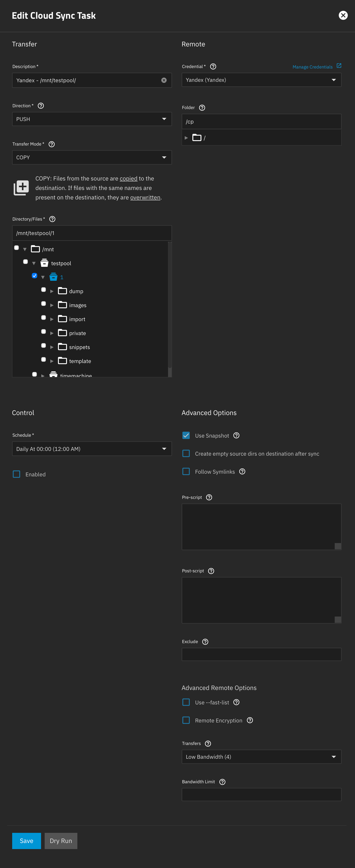355x868 pixels.
Task: Click the Save button
Action: (x=26, y=841)
